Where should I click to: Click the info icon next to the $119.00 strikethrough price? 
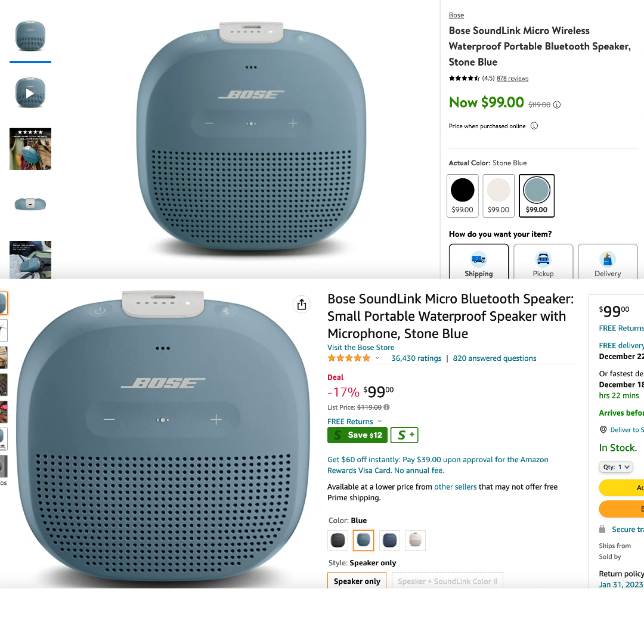coord(556,104)
